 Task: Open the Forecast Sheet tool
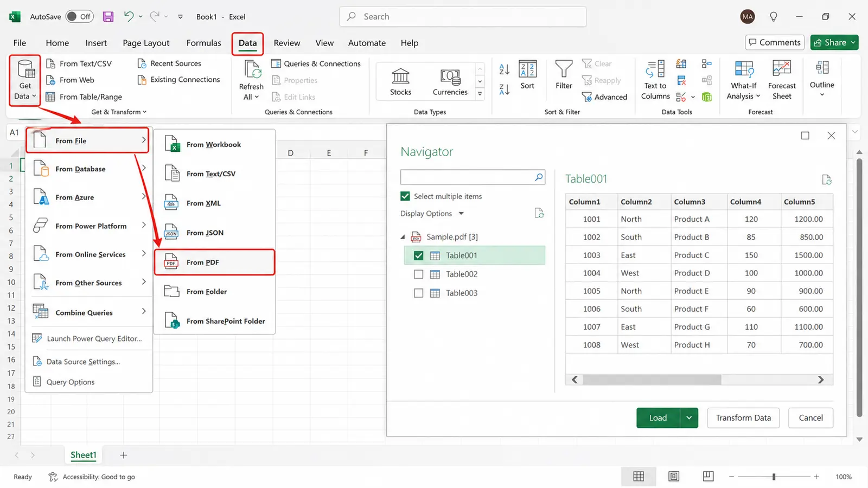pos(782,80)
